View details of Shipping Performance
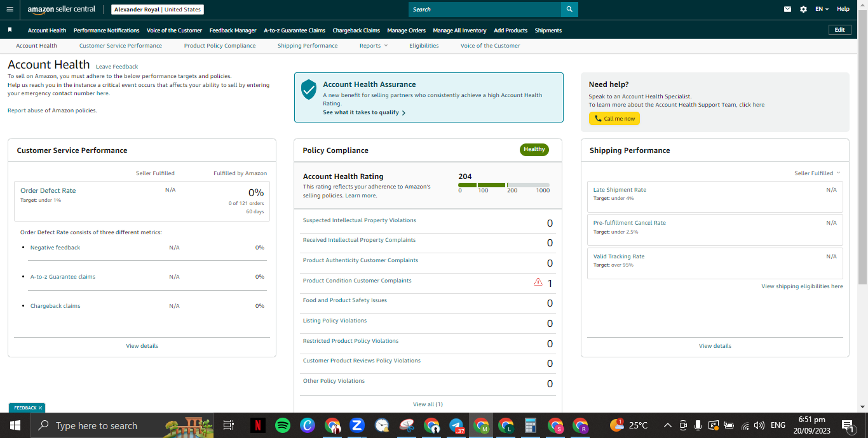The width and height of the screenshot is (868, 438). pos(715,346)
